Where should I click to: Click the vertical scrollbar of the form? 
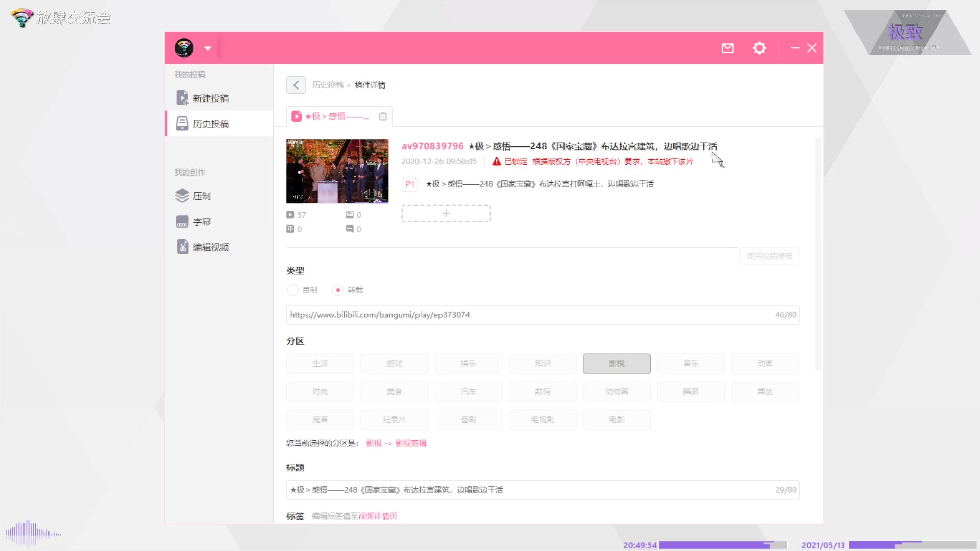817,254
